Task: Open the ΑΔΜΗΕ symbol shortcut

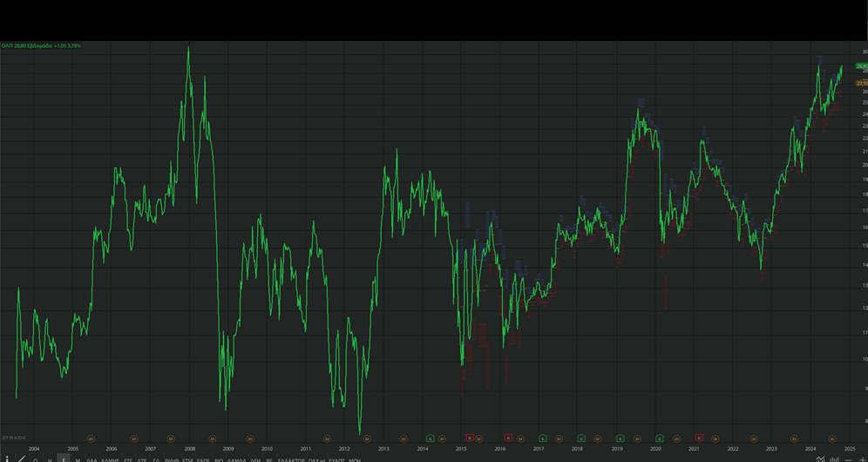Action: tap(110, 459)
